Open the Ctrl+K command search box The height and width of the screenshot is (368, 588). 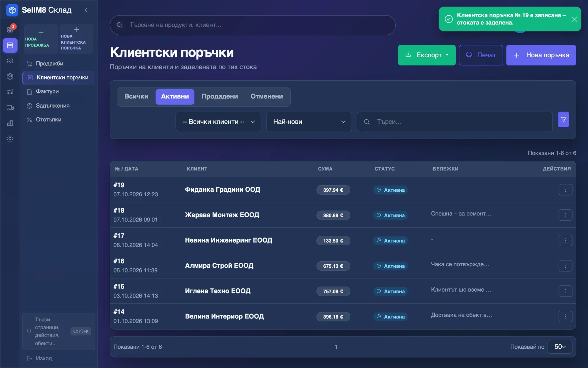point(59,331)
